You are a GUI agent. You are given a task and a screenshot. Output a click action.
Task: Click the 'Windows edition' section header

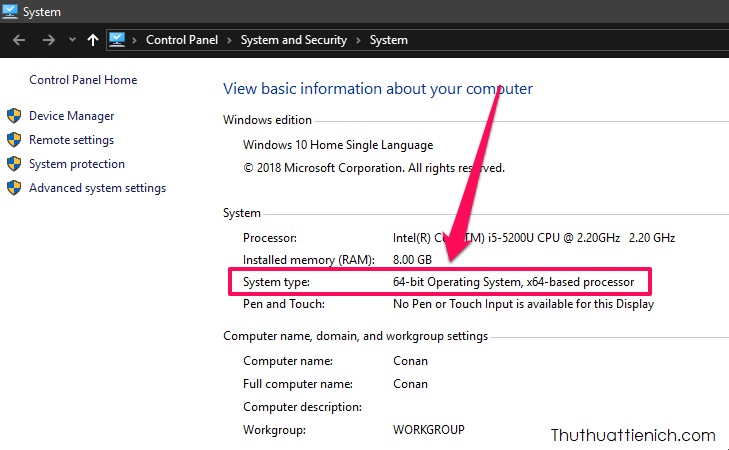click(x=267, y=120)
